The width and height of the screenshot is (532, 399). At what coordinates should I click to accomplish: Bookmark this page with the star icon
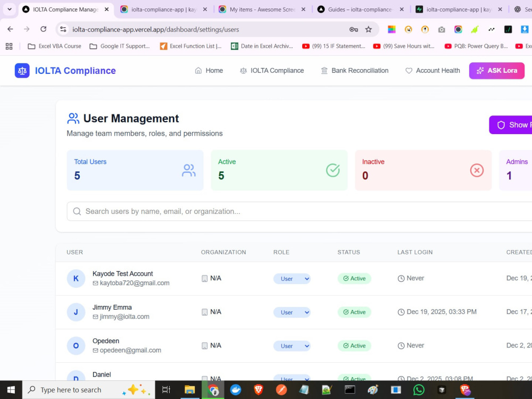coord(369,29)
